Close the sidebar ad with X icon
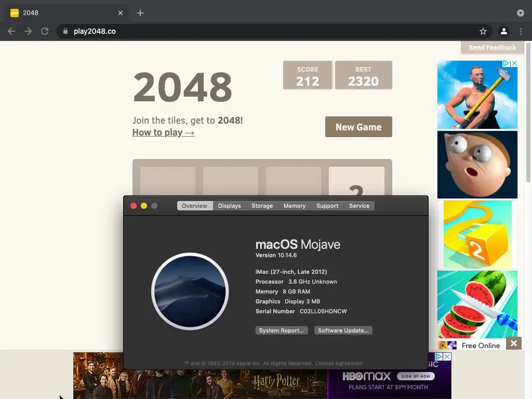Viewport: 532px width, 399px height. point(514,63)
